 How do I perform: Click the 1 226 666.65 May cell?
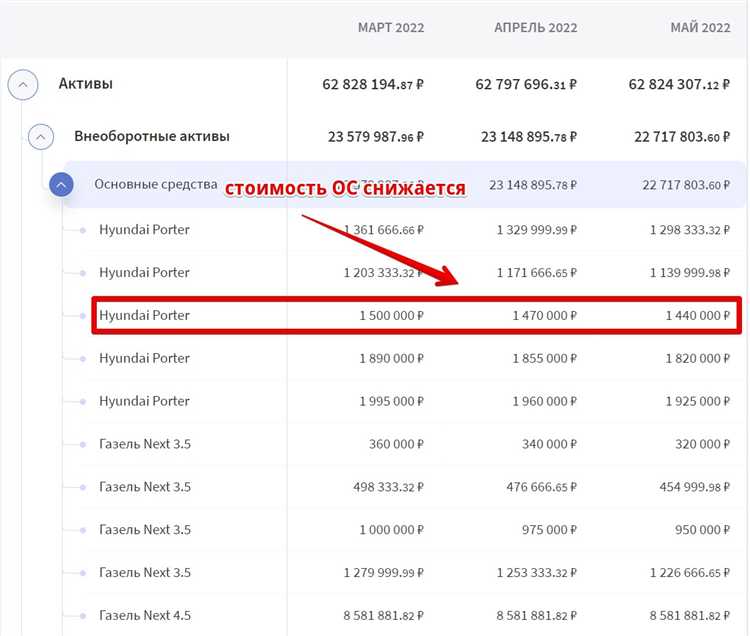pyautogui.click(x=689, y=573)
